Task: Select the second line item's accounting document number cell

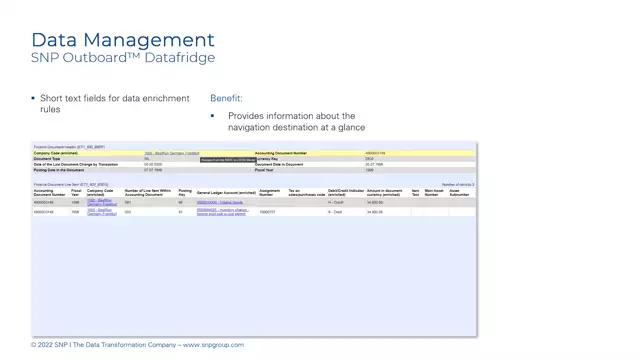Action: tap(43, 212)
